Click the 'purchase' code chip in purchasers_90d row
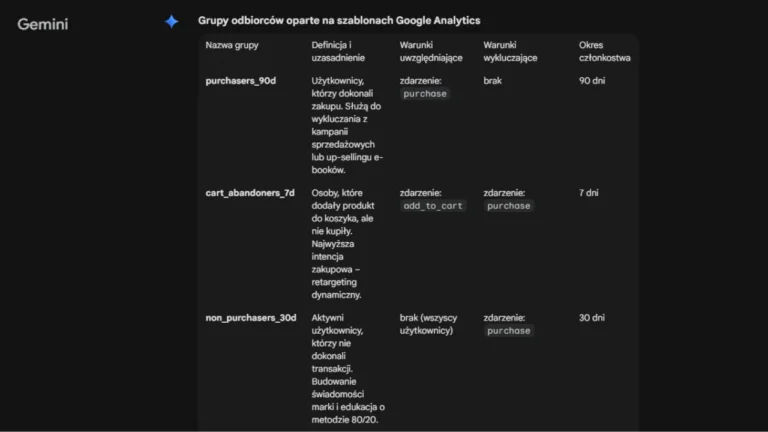 [425, 94]
